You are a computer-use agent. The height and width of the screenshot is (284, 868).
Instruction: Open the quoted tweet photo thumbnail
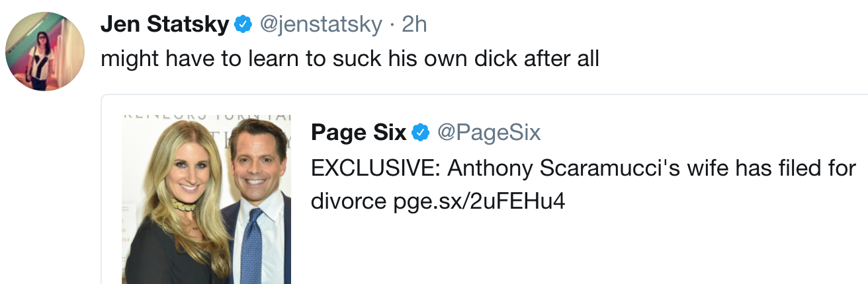tap(206, 198)
